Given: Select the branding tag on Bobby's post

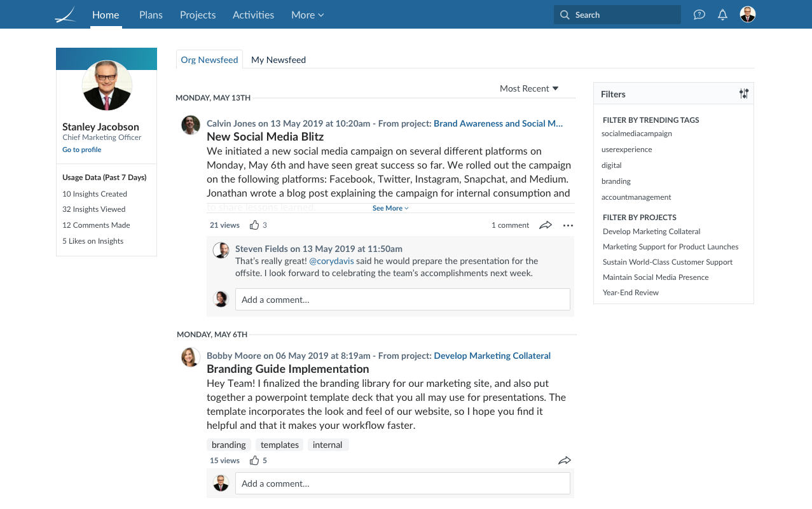Looking at the screenshot, I should click(229, 445).
